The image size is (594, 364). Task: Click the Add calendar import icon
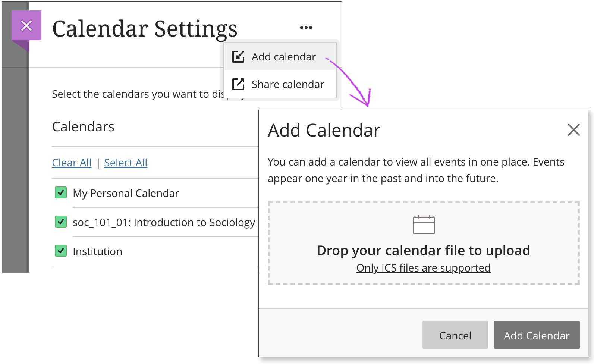tap(238, 57)
